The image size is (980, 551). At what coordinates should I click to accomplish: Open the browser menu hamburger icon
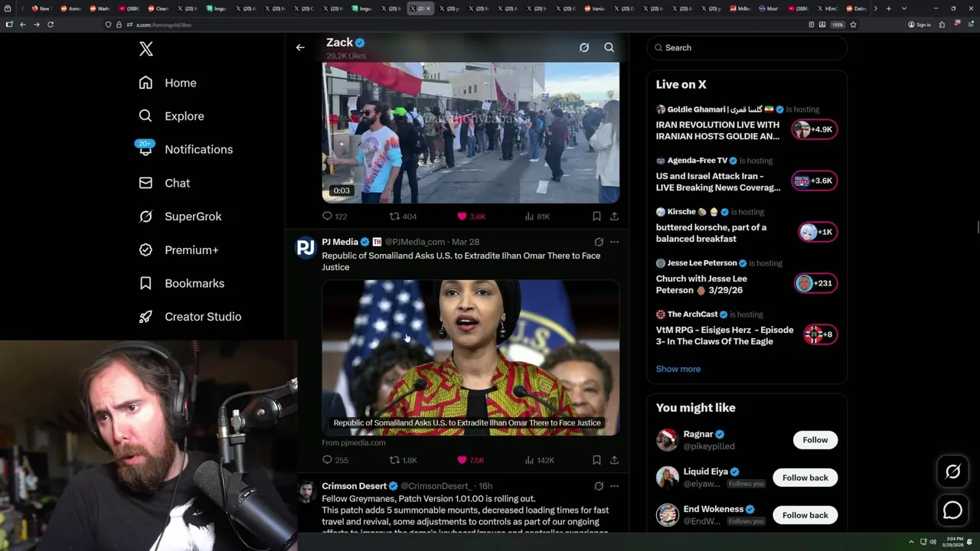[969, 24]
